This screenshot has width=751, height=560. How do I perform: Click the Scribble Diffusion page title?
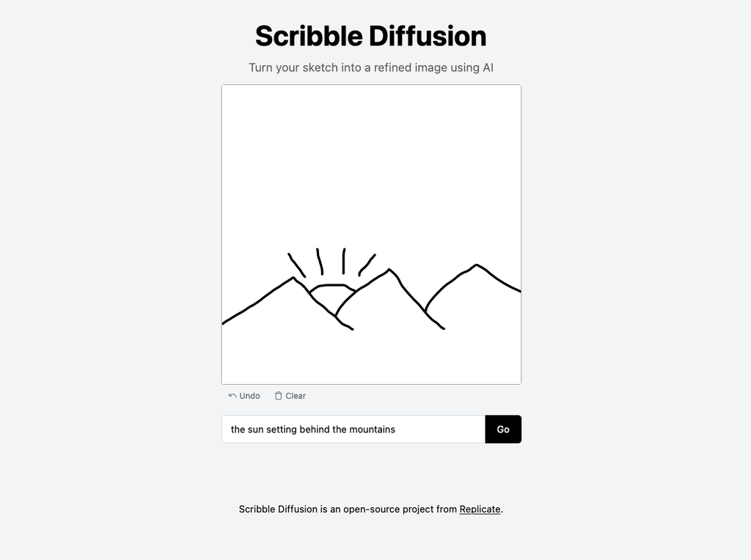[x=370, y=35]
